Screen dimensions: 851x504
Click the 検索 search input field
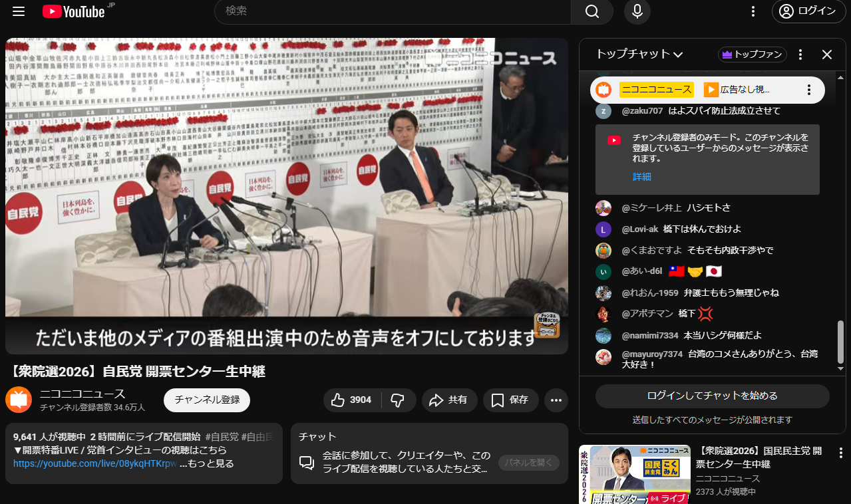(x=393, y=11)
